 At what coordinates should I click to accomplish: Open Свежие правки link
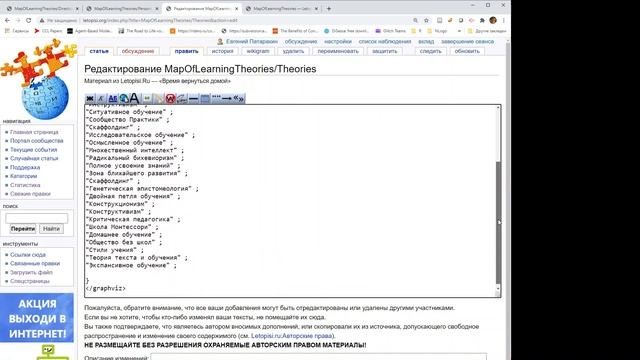click(x=31, y=194)
